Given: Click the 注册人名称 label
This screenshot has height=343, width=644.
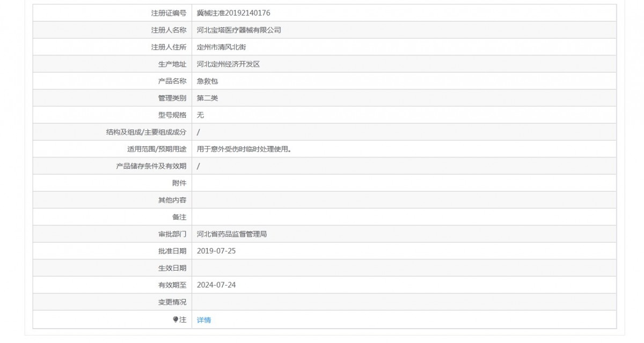Looking at the screenshot, I should pos(169,30).
